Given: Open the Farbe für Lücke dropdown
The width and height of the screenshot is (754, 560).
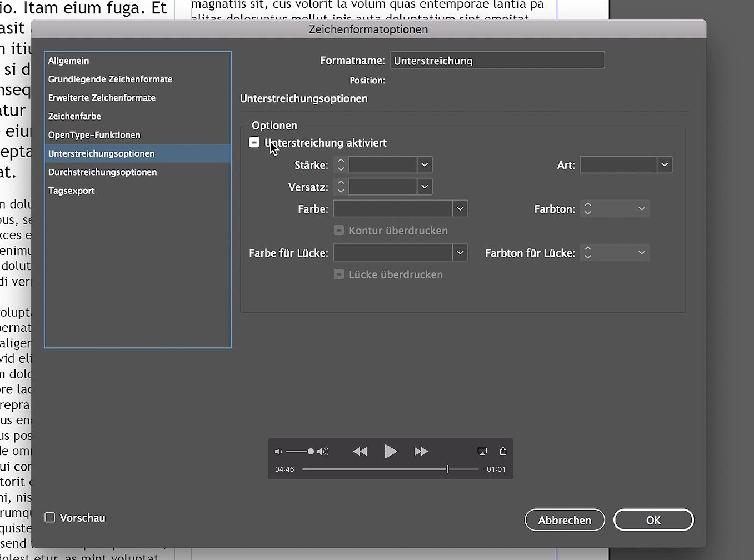Looking at the screenshot, I should tap(460, 252).
